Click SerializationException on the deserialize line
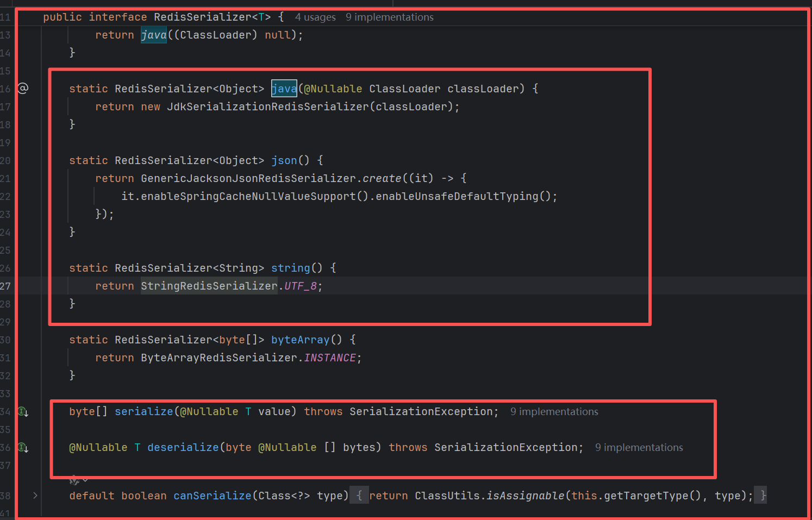 click(506, 448)
